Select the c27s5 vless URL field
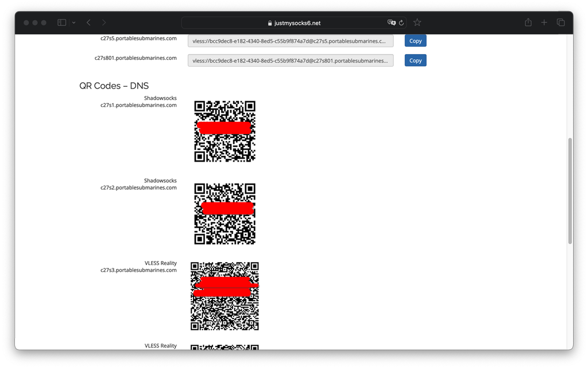Screen dimensions: 588x368 point(291,41)
